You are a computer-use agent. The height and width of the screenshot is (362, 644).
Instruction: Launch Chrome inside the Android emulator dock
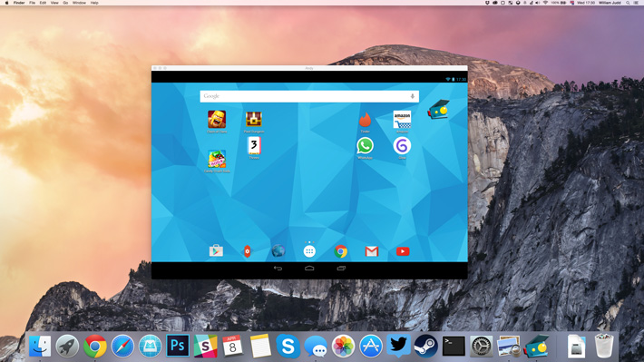click(340, 251)
